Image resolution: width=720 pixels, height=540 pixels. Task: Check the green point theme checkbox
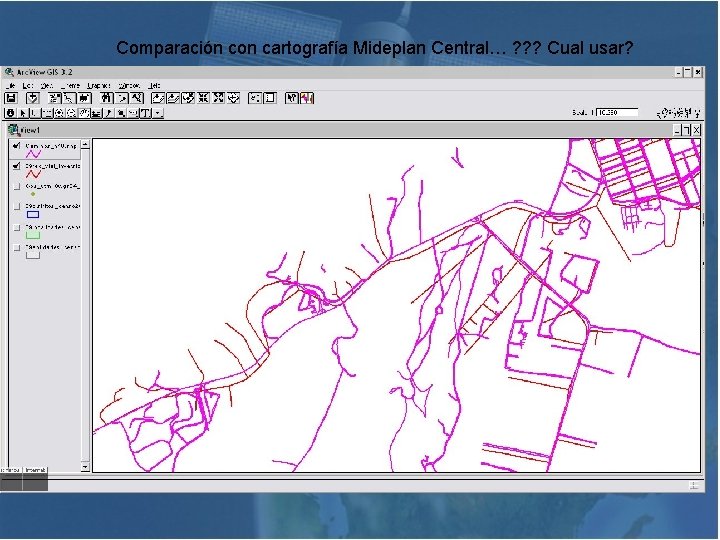[x=17, y=186]
